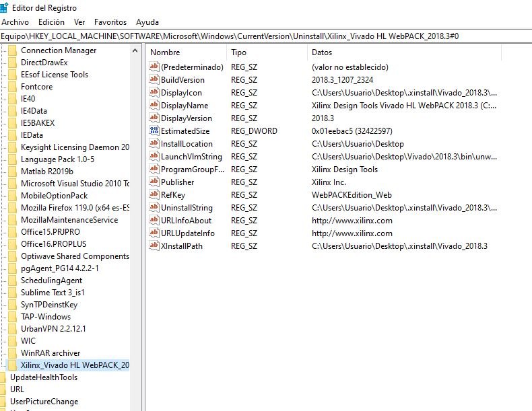Select the MozillaMaintenanceService key
The width and height of the screenshot is (532, 411).
(69, 220)
